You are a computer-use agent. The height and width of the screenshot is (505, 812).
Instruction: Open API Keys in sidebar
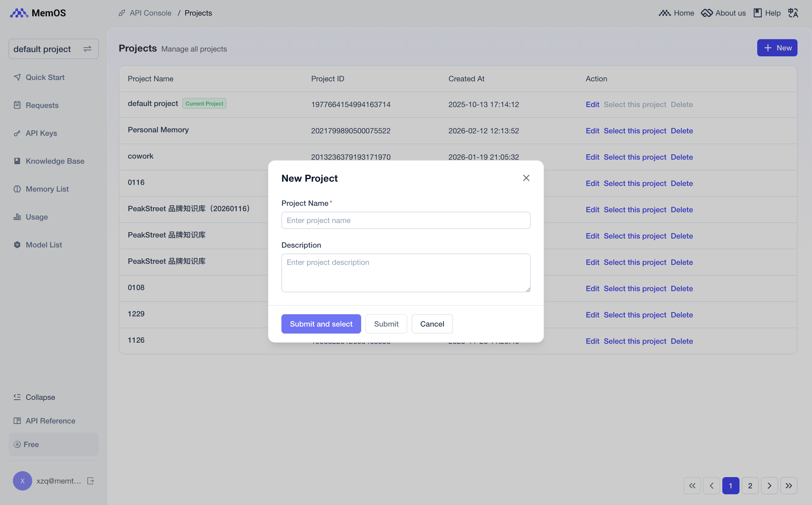coord(41,133)
